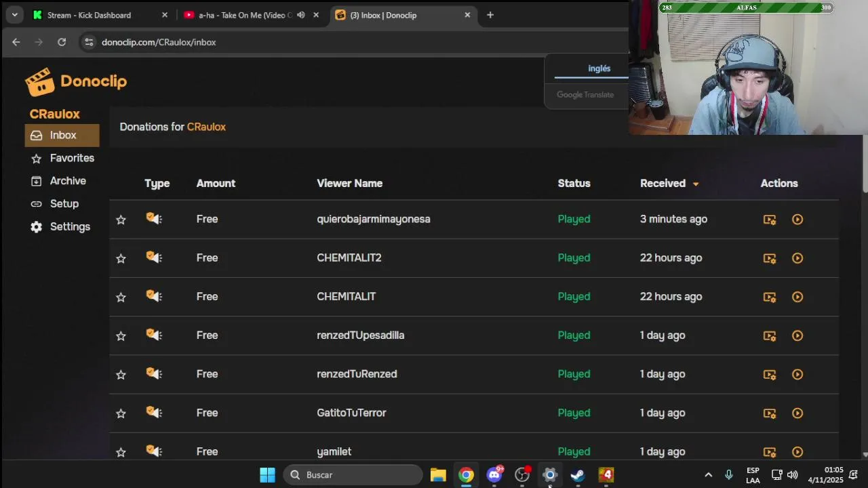
Task: Click the Donoclip logo
Action: (x=76, y=81)
